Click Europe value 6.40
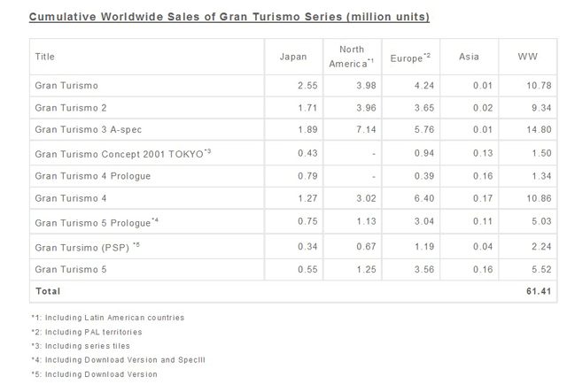 424,198
